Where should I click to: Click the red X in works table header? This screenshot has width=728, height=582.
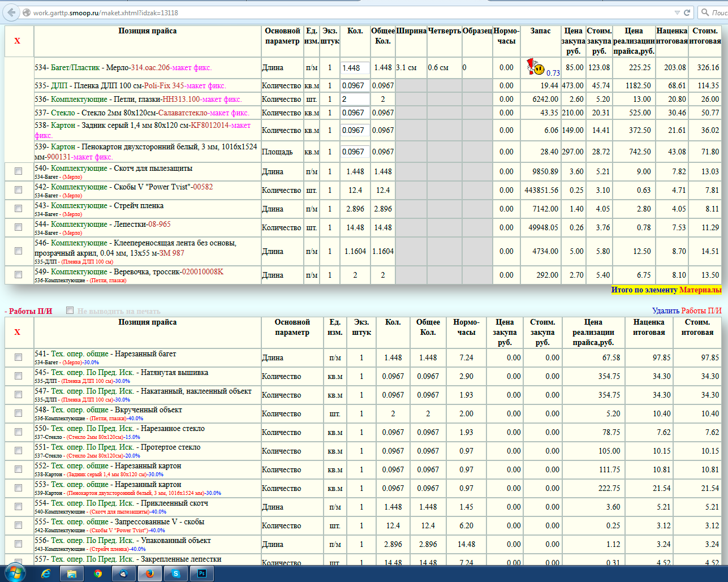pos(17,332)
